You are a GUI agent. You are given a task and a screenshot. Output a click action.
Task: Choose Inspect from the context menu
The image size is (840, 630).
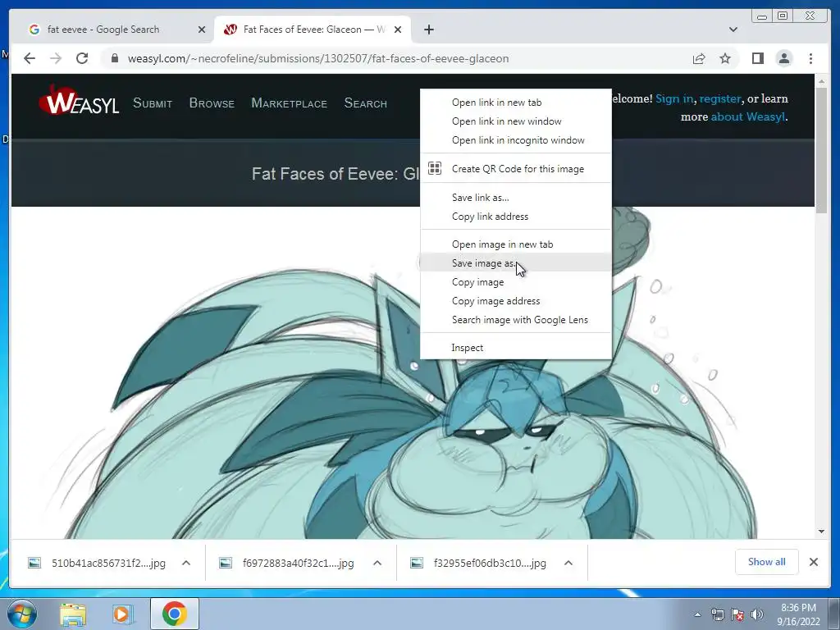coord(515,348)
